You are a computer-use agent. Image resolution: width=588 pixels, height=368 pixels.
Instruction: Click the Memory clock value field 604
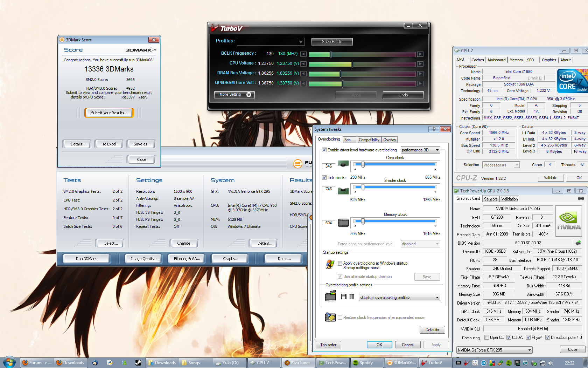click(x=328, y=223)
